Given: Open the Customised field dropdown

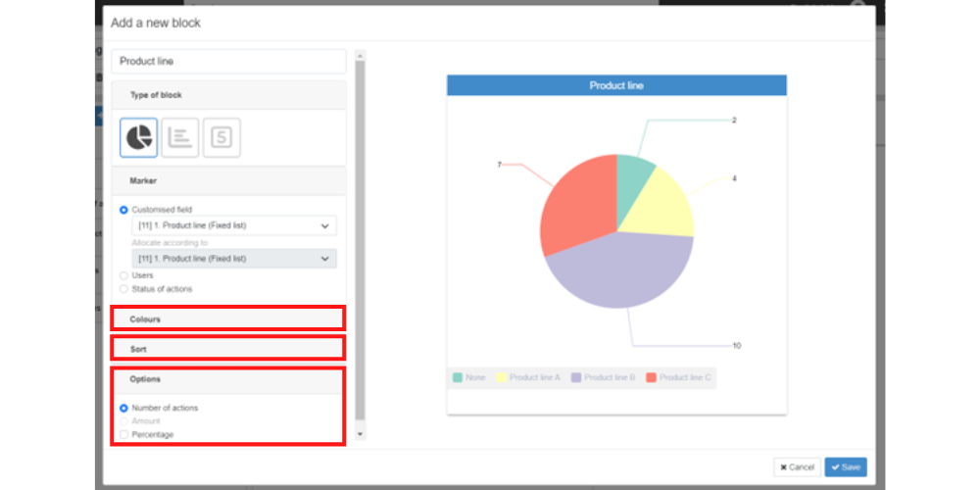Looking at the screenshot, I should tap(233, 226).
